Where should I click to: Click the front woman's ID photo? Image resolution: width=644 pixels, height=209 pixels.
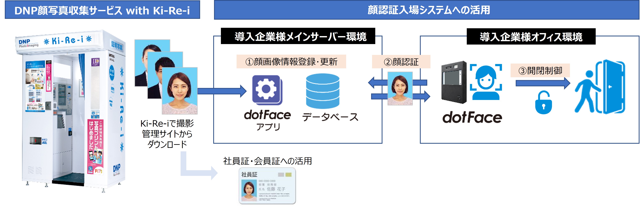pyautogui.click(x=179, y=91)
